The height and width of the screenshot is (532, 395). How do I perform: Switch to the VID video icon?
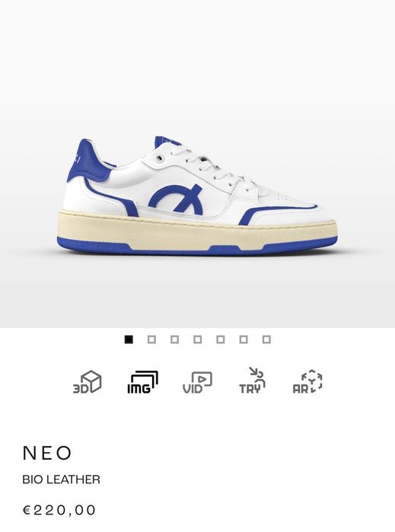pos(197,383)
